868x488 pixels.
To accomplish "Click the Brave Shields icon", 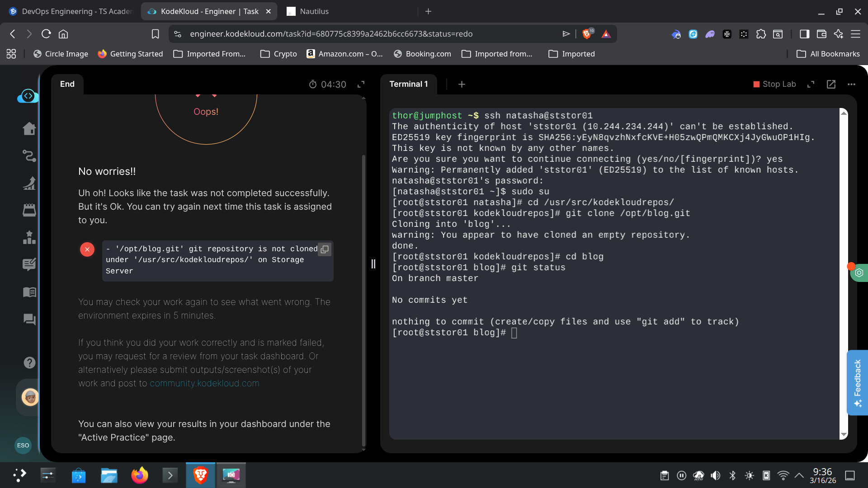I will point(587,34).
